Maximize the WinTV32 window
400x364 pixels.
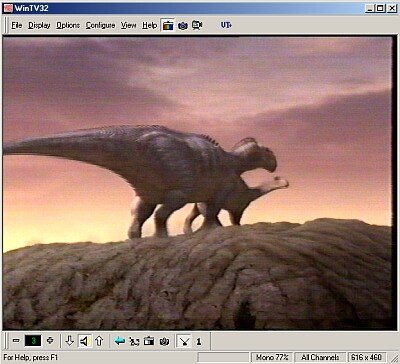point(380,8)
